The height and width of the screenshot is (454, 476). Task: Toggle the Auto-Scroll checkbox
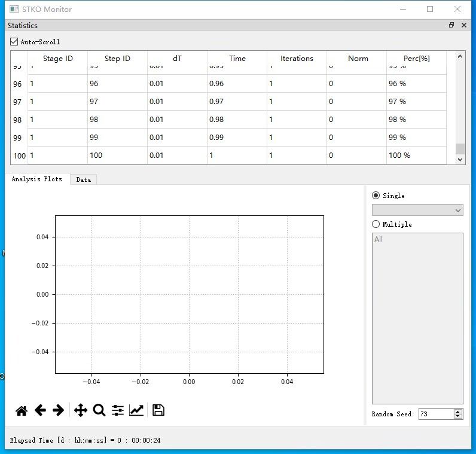click(x=14, y=42)
